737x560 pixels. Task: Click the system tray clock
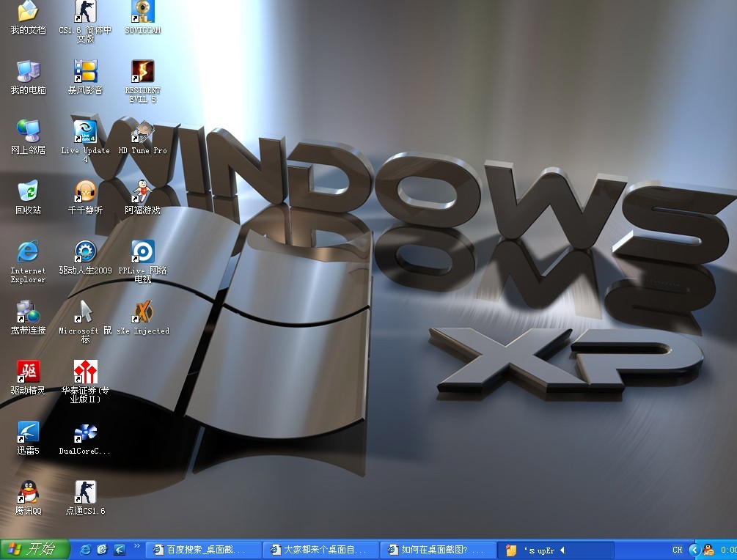(728, 550)
